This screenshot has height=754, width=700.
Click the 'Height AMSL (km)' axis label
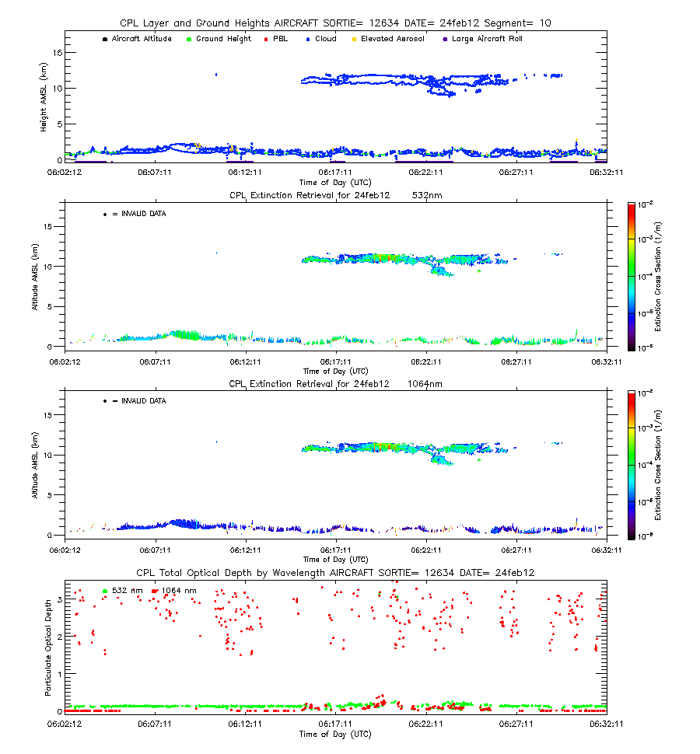point(44,97)
